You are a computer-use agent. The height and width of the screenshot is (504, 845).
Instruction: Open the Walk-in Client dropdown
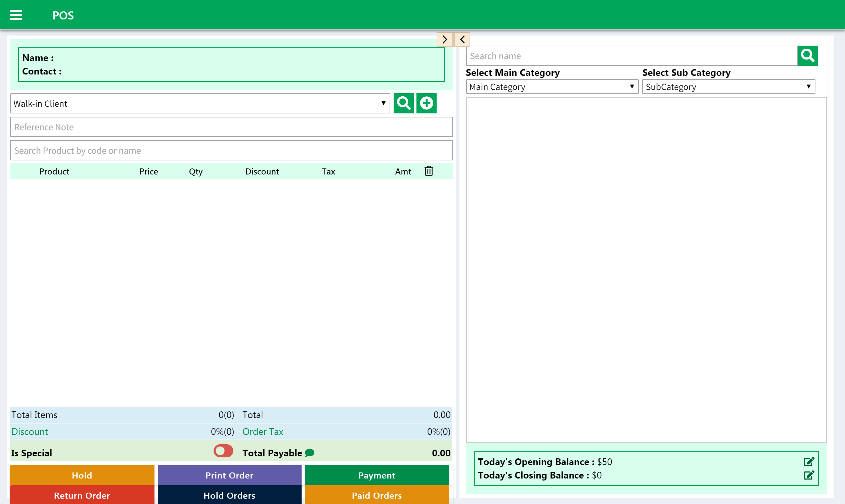(200, 104)
